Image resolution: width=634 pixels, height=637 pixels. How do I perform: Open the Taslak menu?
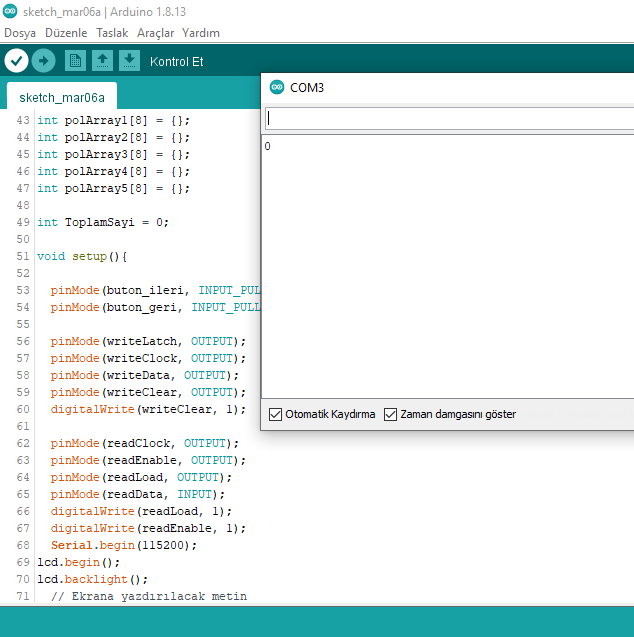pos(112,33)
